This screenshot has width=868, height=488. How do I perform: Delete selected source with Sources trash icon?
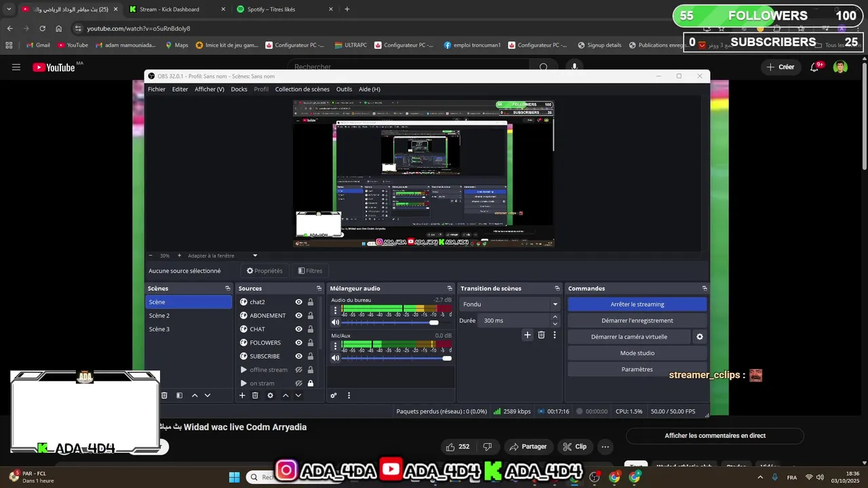tap(255, 395)
